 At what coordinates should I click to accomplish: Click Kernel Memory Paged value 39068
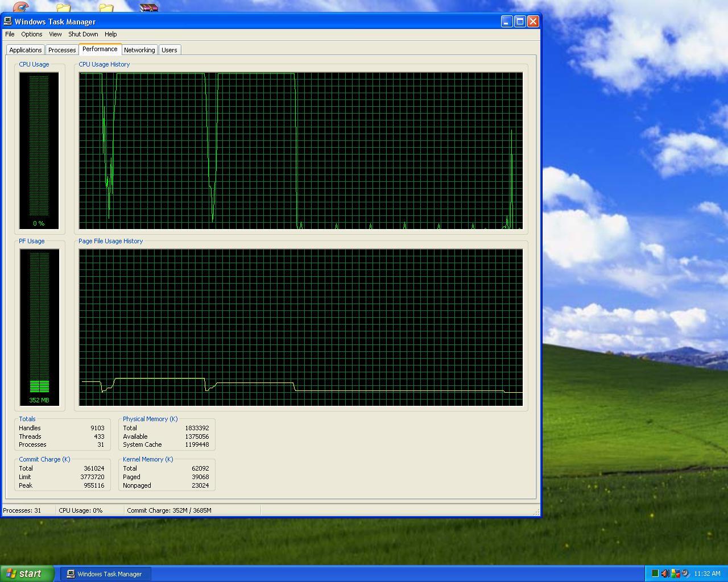pos(200,477)
